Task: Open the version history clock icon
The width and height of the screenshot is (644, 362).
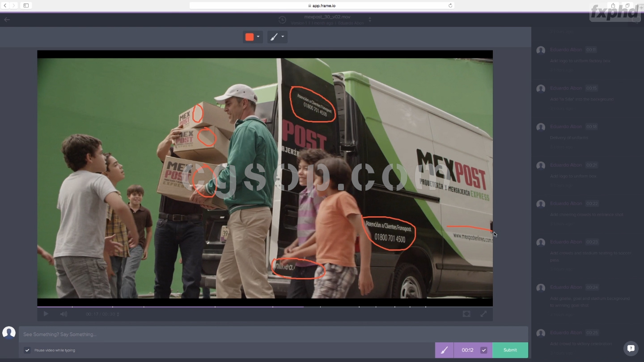Action: tap(282, 20)
